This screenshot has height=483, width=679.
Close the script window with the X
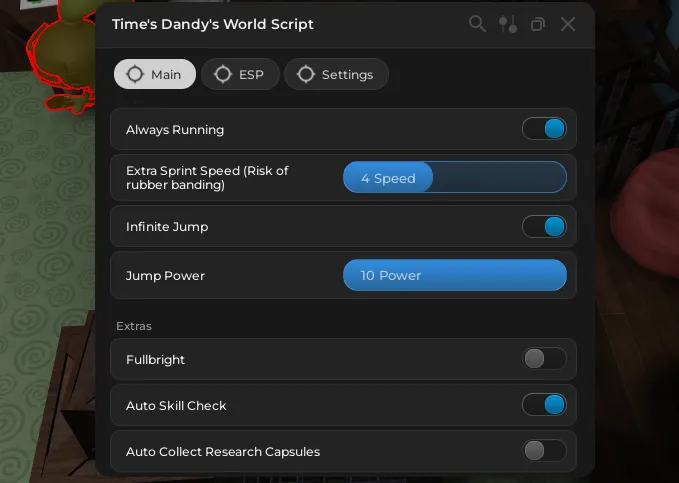[568, 24]
